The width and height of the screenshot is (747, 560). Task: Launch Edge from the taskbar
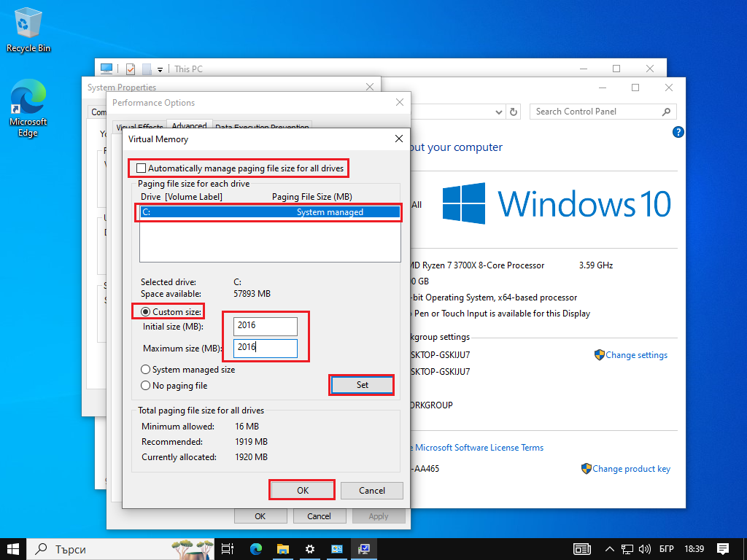coord(256,549)
